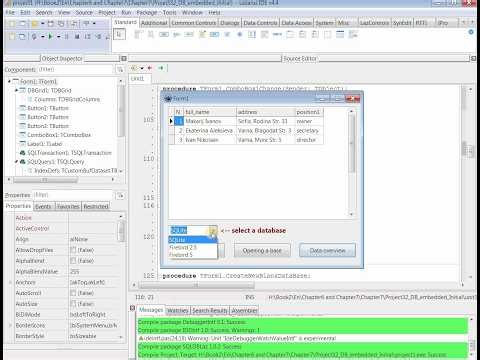Choose Firebird 2.5 in the dropdown list
Image resolution: width=480 pixels, height=360 pixels.
[193, 247]
